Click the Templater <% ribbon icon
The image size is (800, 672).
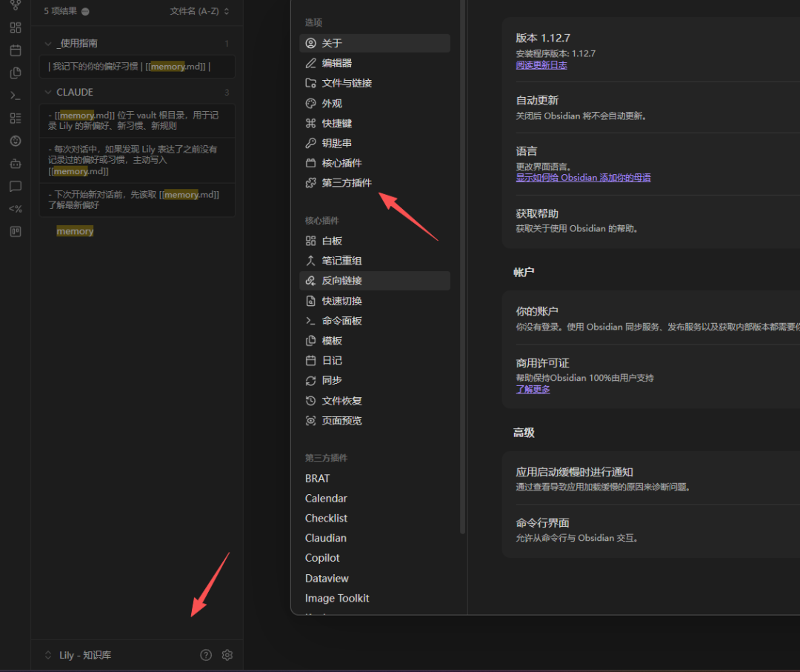click(x=16, y=209)
